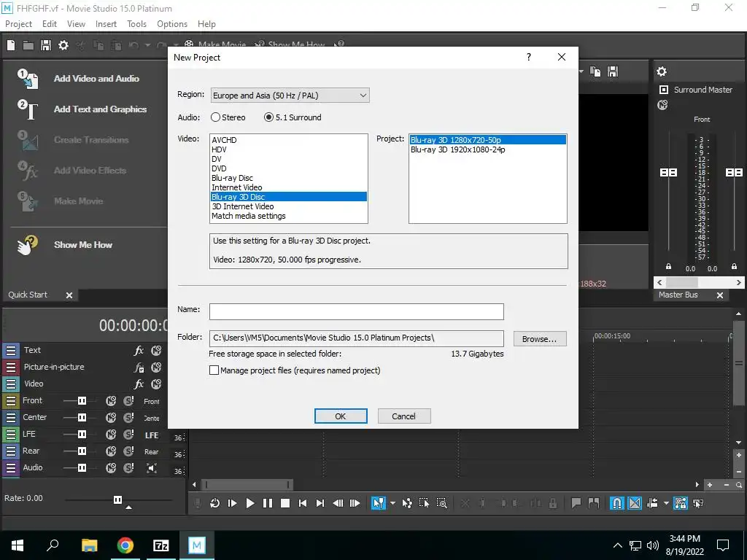Open the edit tool dropdown arrow
The image size is (747, 560).
coord(392,503)
